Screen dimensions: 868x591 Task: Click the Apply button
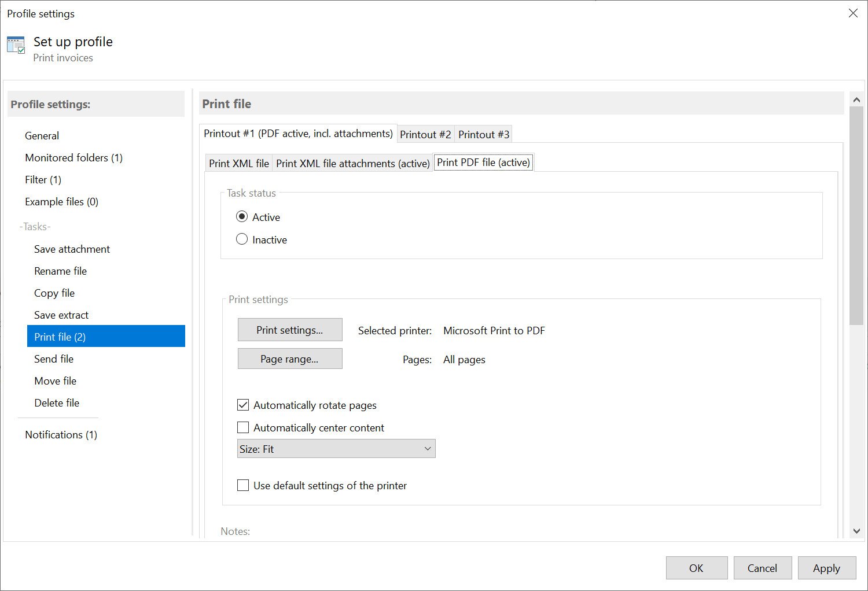pyautogui.click(x=826, y=568)
